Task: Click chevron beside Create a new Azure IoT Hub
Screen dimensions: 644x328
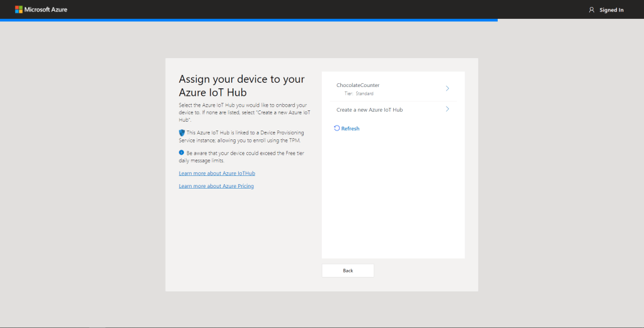Action: tap(447, 109)
